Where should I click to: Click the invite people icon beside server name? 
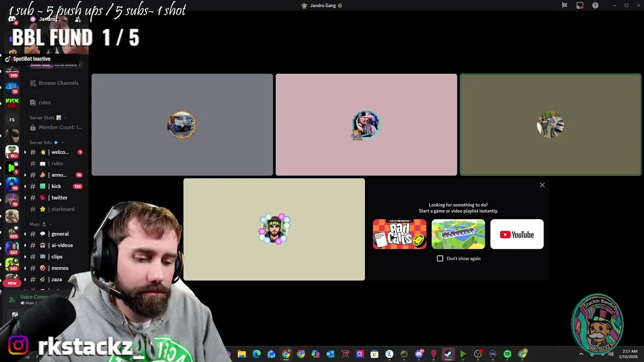pos(78,19)
